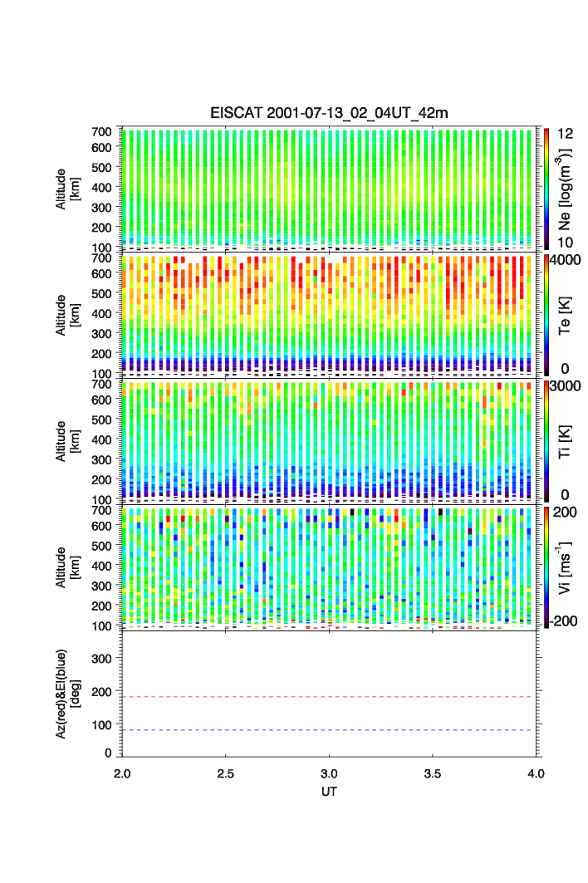588x883 pixels.
Task: Click the EISCAT 2001-07-13 plot title
Action: tap(329, 113)
